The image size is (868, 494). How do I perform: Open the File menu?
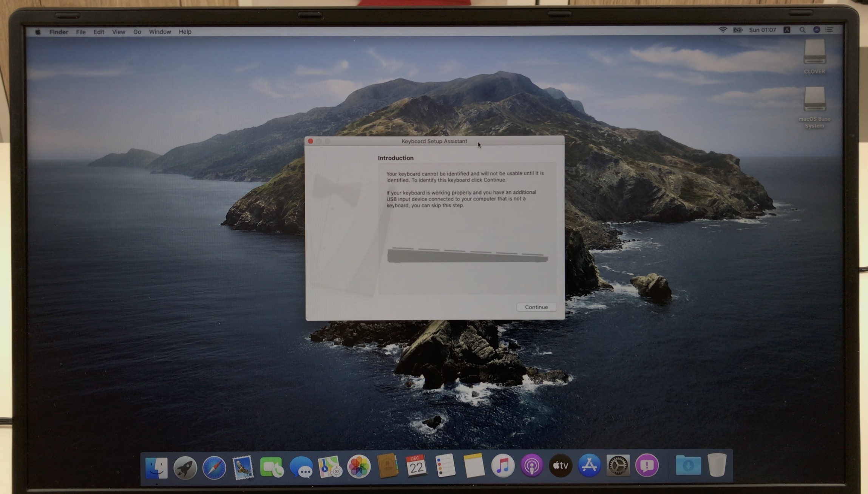click(80, 32)
